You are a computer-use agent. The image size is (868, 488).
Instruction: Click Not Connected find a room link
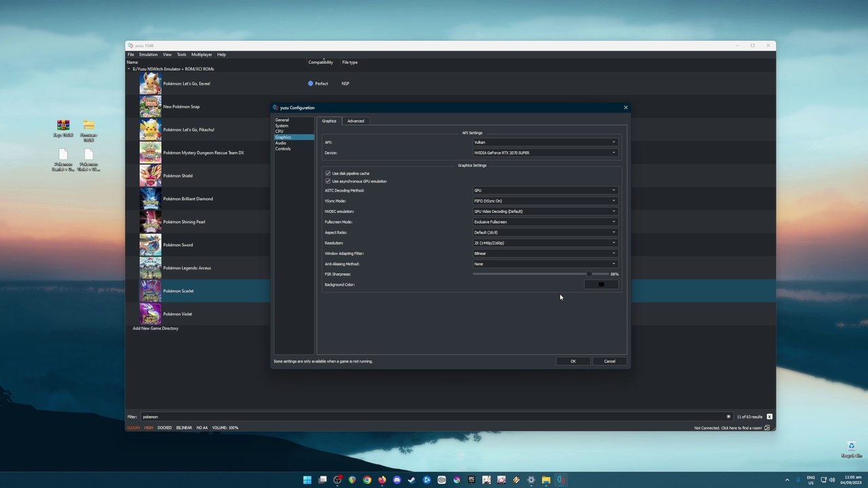point(728,428)
